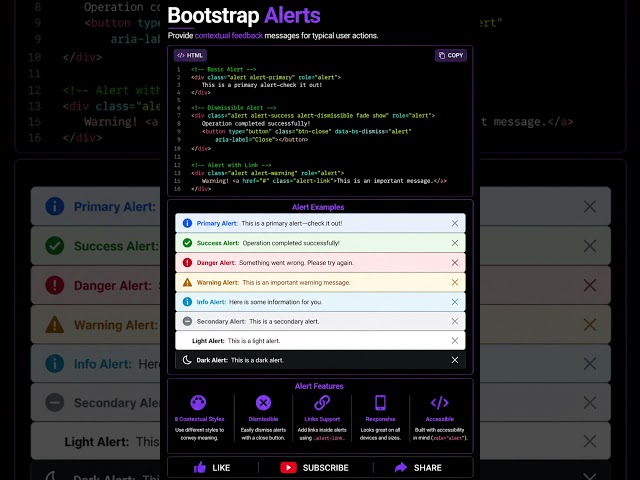The image size is (640, 480).
Task: Click the 'Links Support' feature title
Action: (x=322, y=419)
